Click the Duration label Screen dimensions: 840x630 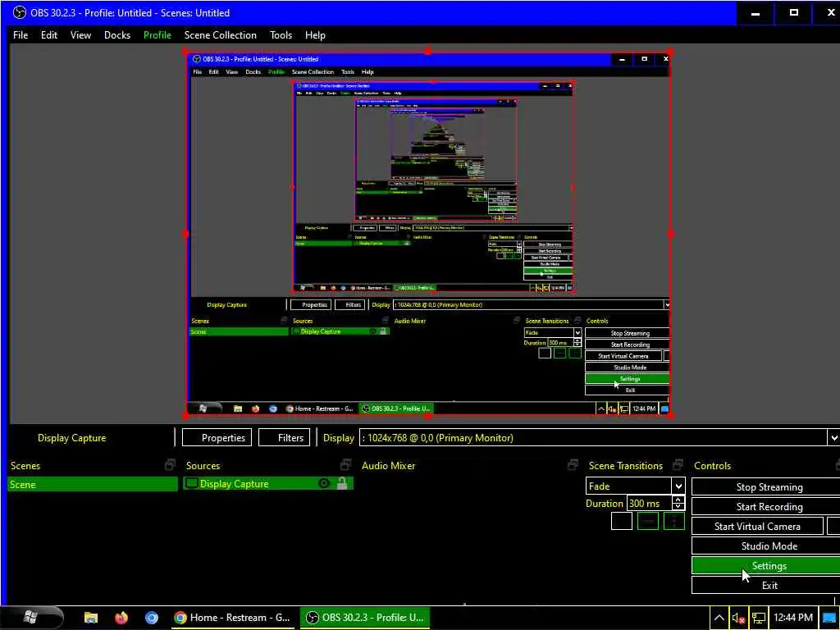point(605,504)
